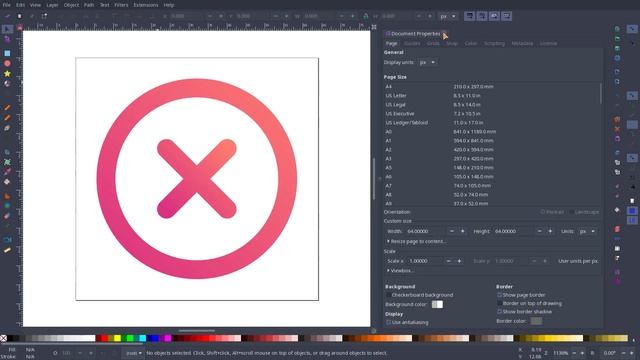Select the Ellipse tool
Image resolution: width=640 pixels, height=360 pixels.
click(7, 64)
